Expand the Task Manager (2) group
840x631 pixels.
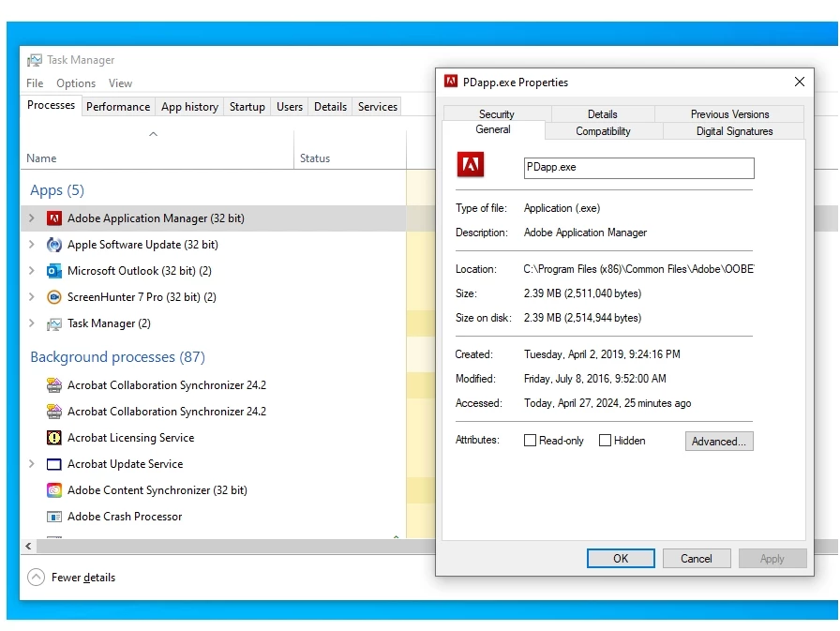[x=32, y=323]
